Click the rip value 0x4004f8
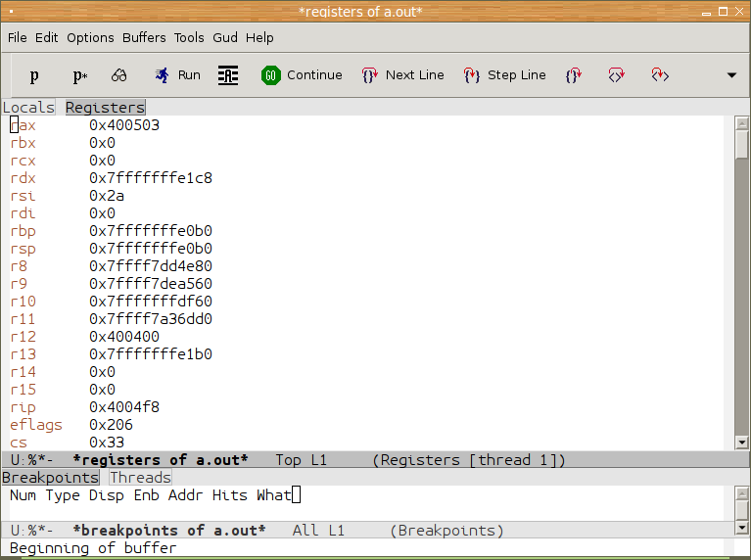 124,407
